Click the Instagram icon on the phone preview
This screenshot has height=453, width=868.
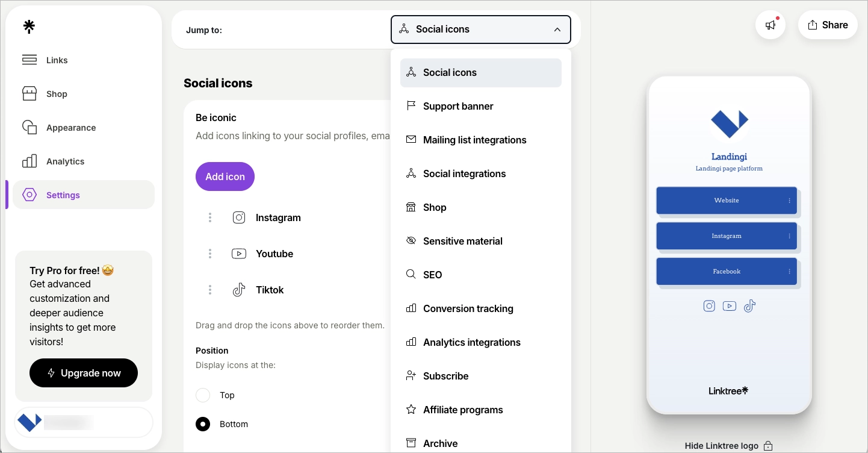click(x=709, y=306)
